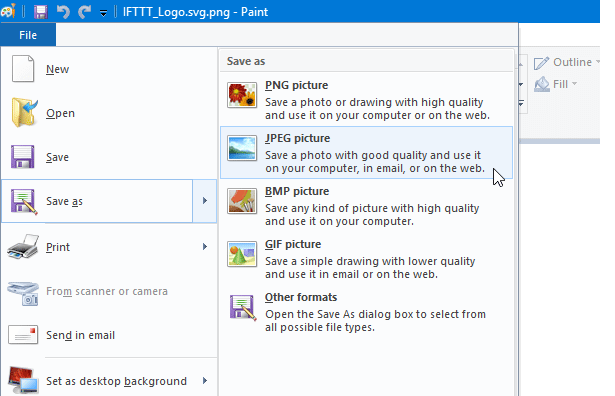
Task: Click the File tab
Action: (x=28, y=35)
